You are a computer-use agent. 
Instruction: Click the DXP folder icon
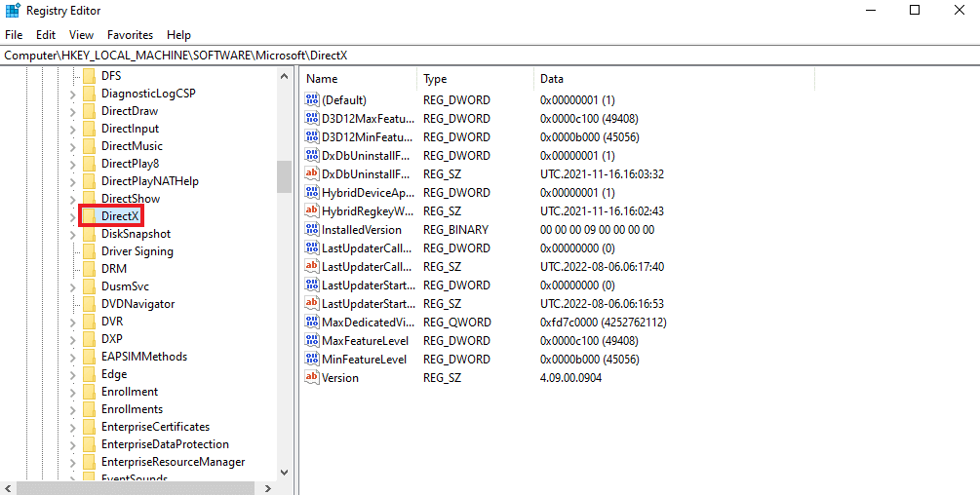pyautogui.click(x=90, y=339)
